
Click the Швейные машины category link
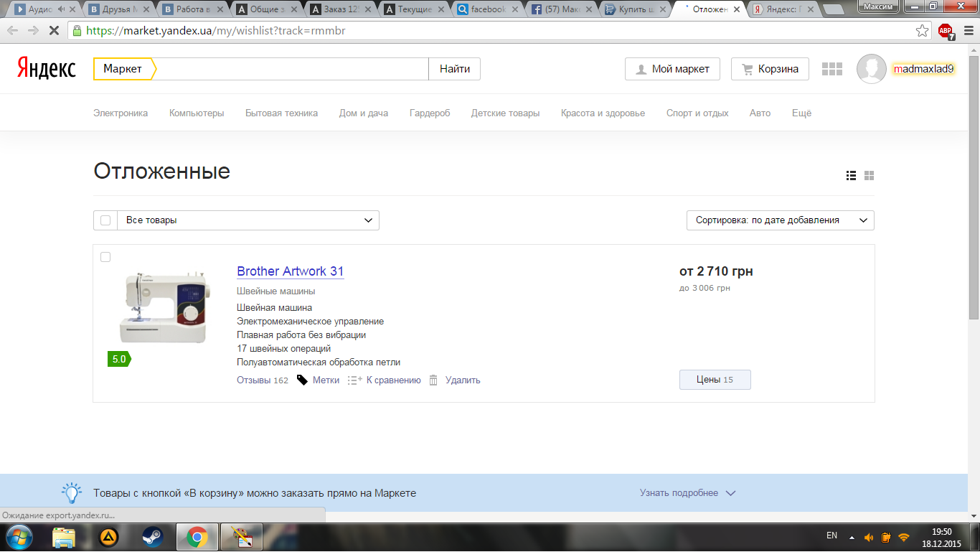276,291
